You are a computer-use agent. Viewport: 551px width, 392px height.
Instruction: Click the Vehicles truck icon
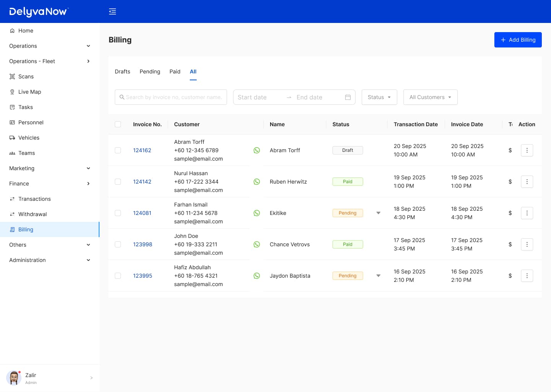(x=12, y=138)
